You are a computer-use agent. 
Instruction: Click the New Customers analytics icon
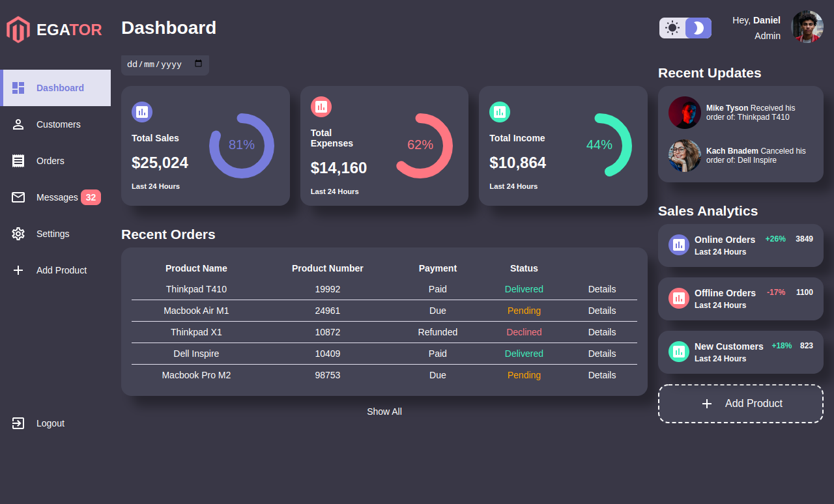coord(679,352)
